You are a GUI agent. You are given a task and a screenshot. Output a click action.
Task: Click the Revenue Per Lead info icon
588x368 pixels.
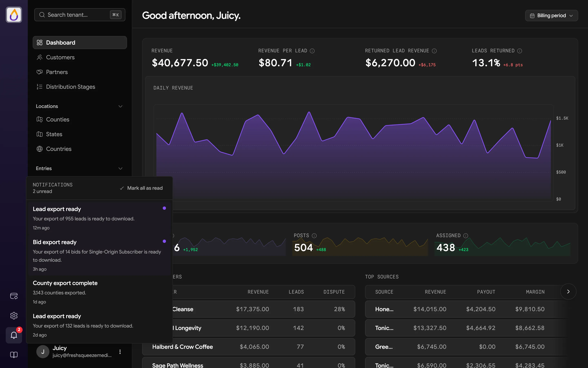312,51
